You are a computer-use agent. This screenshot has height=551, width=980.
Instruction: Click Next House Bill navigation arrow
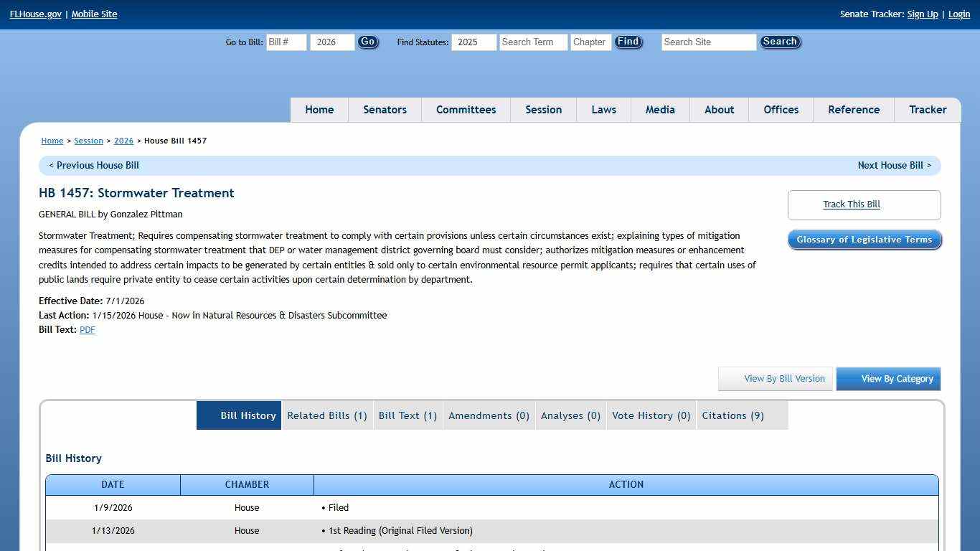[x=894, y=165]
